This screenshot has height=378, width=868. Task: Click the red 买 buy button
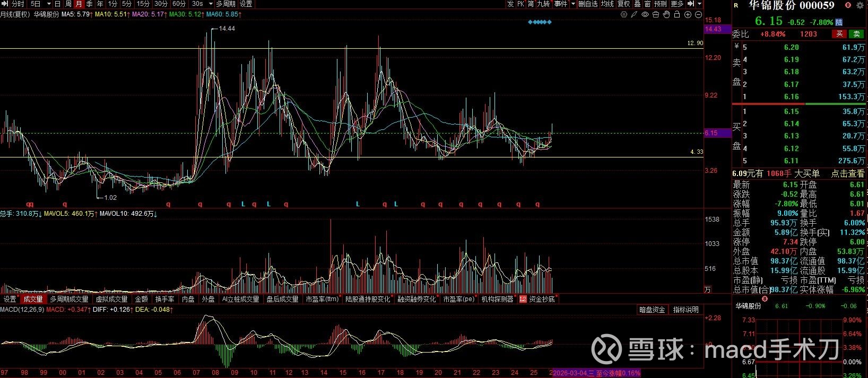point(839,34)
